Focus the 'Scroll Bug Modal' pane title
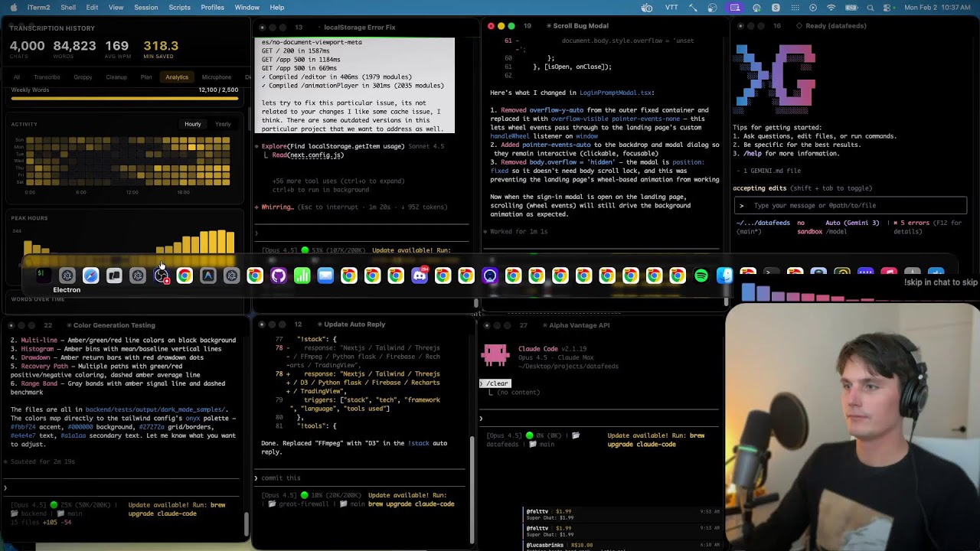 coord(580,26)
